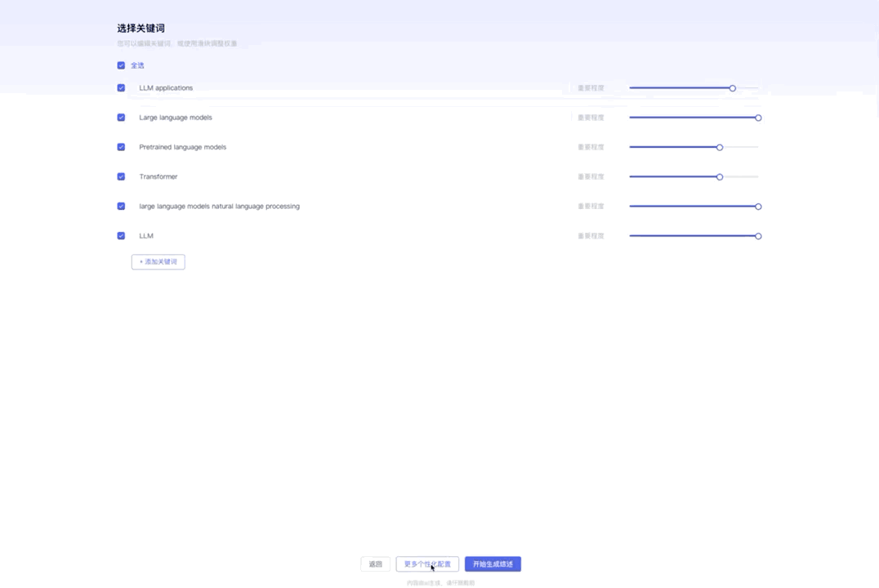The width and height of the screenshot is (879, 588).
Task: Click the Large language models slider handle
Action: [x=758, y=118]
